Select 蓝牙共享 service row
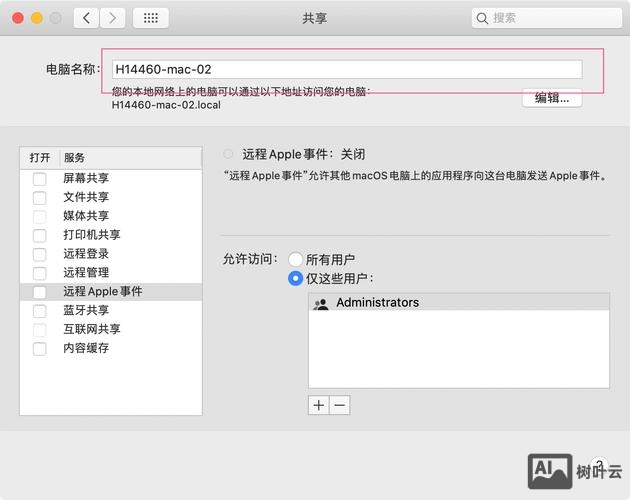Viewport: 630px width, 500px height. [x=111, y=311]
